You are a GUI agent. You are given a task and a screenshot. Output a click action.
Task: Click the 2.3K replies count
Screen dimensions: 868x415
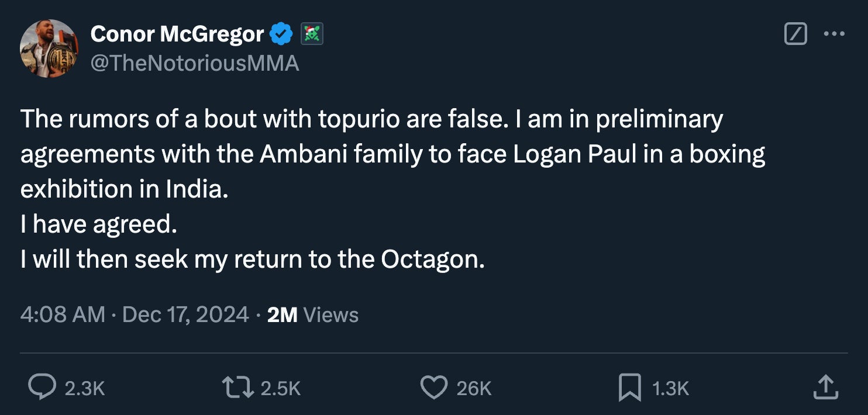coord(85,388)
